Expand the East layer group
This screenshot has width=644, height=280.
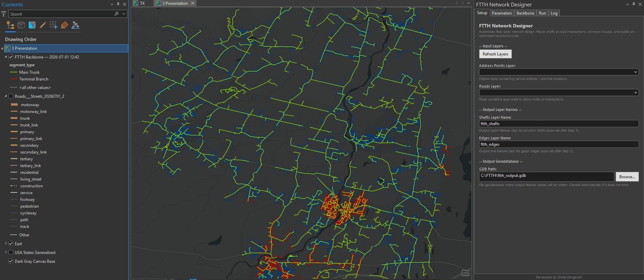pyautogui.click(x=6, y=243)
